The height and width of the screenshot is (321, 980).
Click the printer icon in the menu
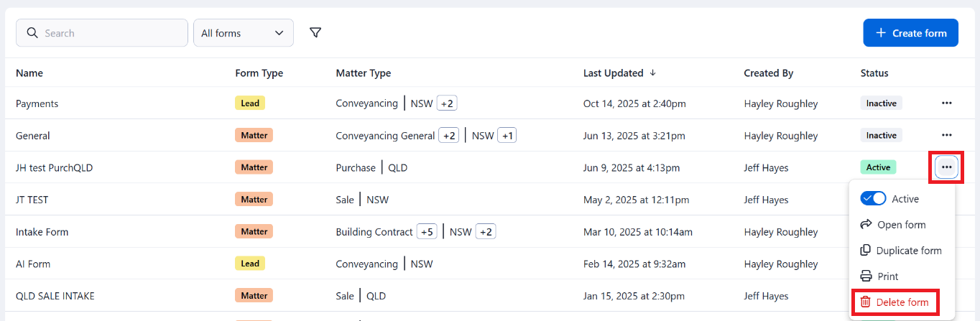[x=866, y=276]
